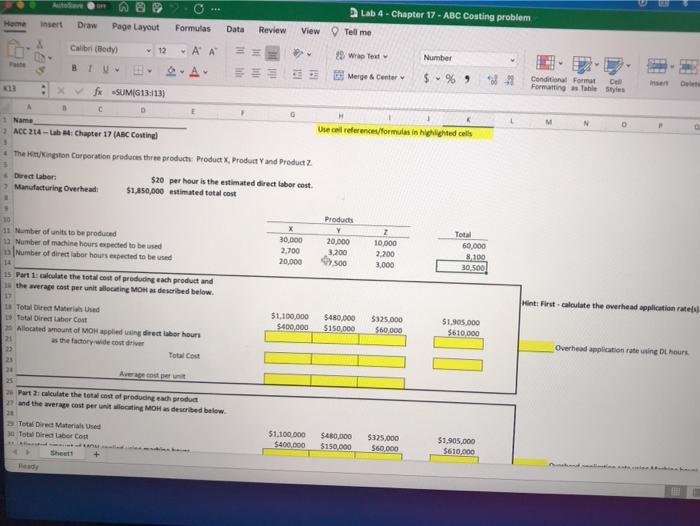Click the red Font Color swatch
Viewport: 700px width, 526px height.
(195, 72)
